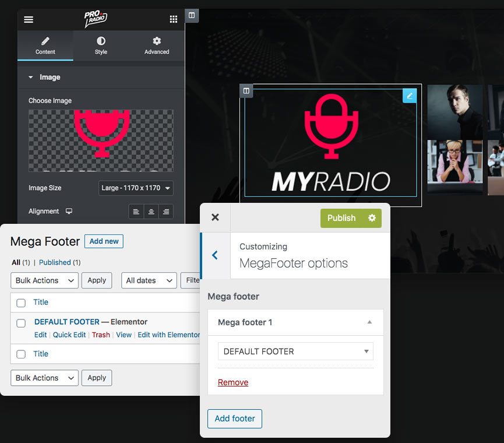
Task: Sort by the bottom Title column
Action: (x=41, y=354)
